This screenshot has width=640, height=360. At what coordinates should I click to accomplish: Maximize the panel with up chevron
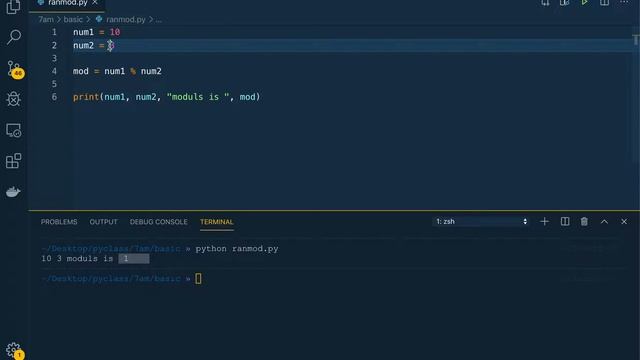coord(604,222)
